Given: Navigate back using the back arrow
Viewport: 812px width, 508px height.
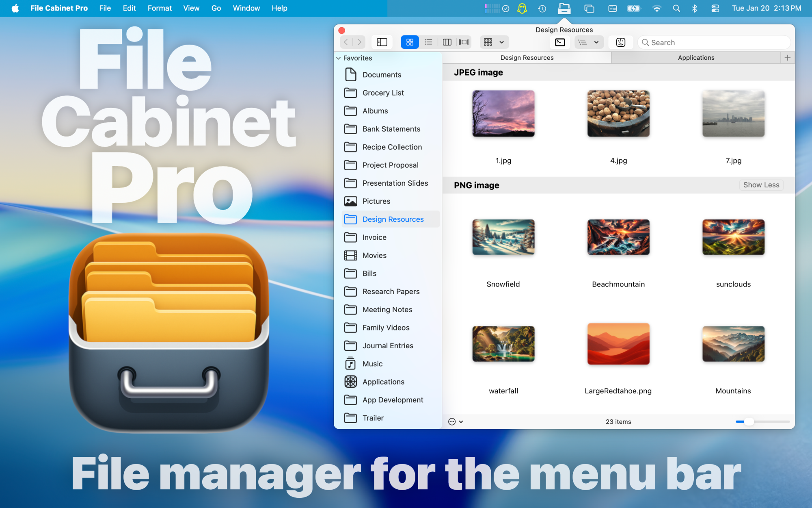Looking at the screenshot, I should coord(346,42).
